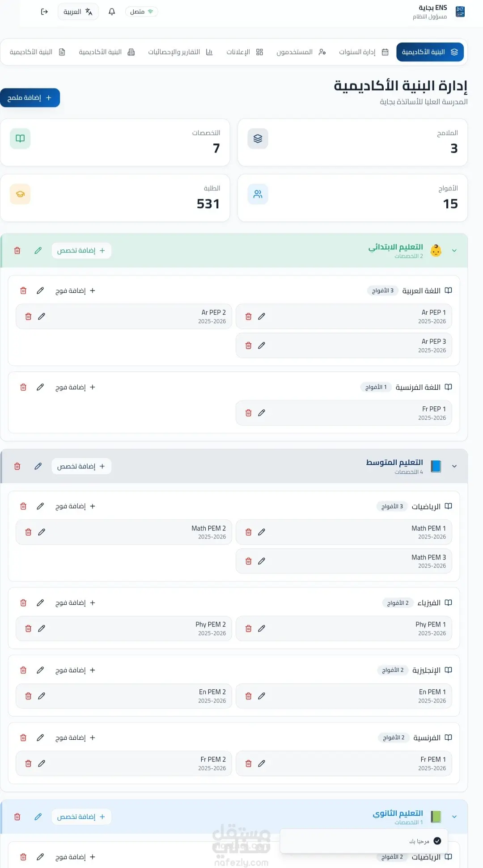Image resolution: width=483 pixels, height=868 pixels.
Task: Delete the التعليم الابتدائي profile
Action: tap(17, 250)
